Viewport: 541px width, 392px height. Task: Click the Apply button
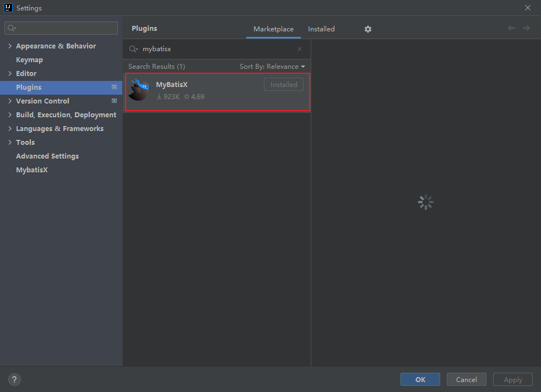[x=513, y=379]
